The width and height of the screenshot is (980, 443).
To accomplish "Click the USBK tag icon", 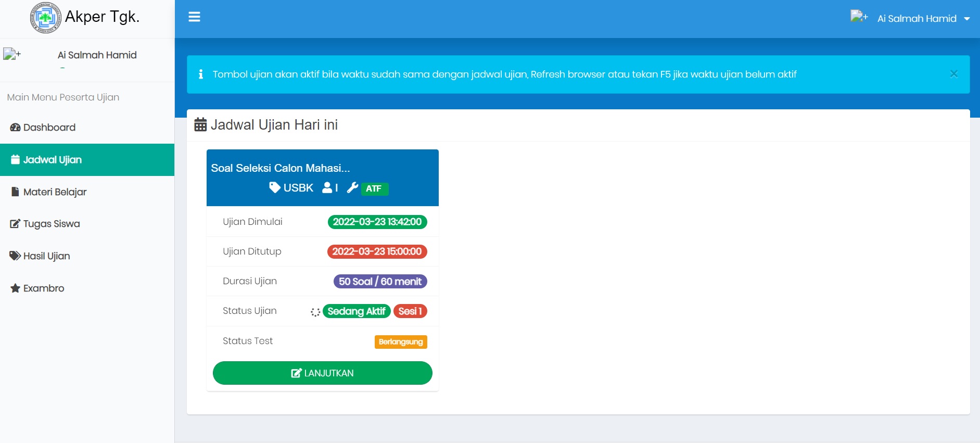I will (x=275, y=187).
